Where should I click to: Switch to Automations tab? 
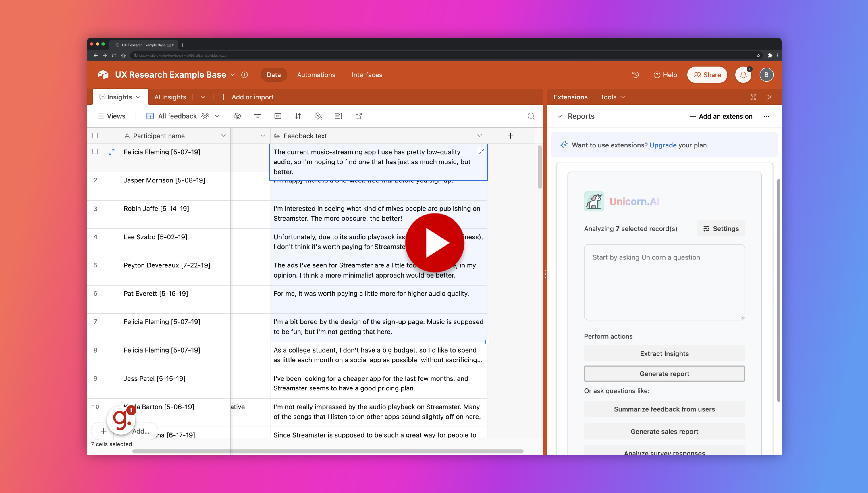[316, 75]
